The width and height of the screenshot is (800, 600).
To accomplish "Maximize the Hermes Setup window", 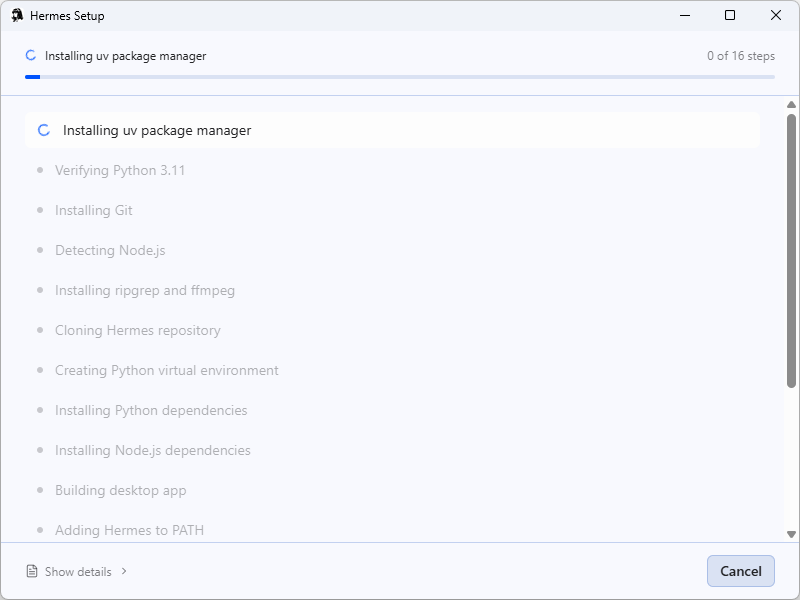I will pos(730,15).
